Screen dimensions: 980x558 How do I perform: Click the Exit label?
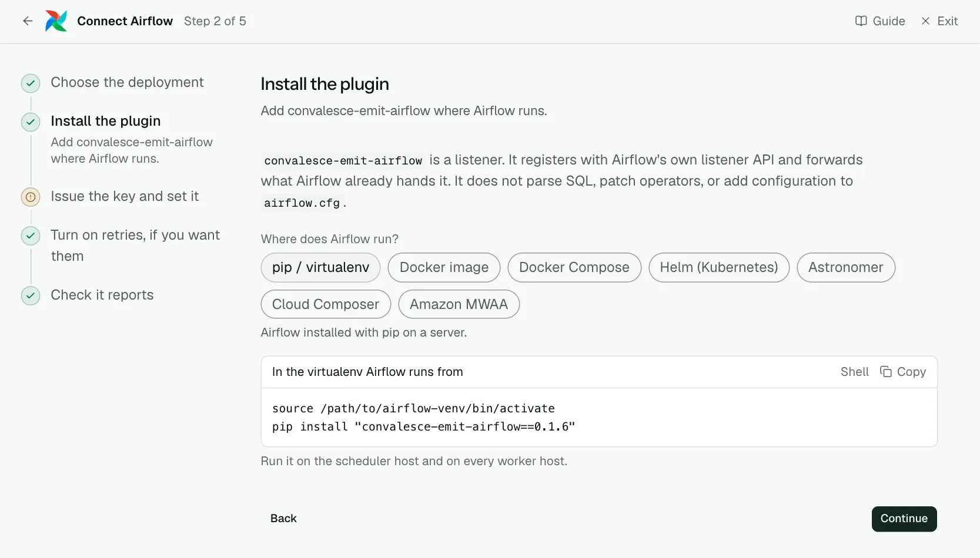948,21
